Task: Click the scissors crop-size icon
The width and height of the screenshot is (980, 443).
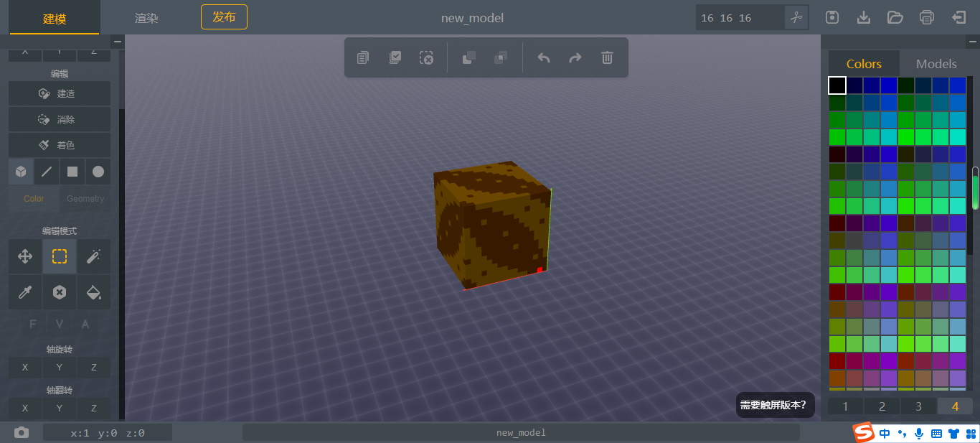Action: point(796,17)
